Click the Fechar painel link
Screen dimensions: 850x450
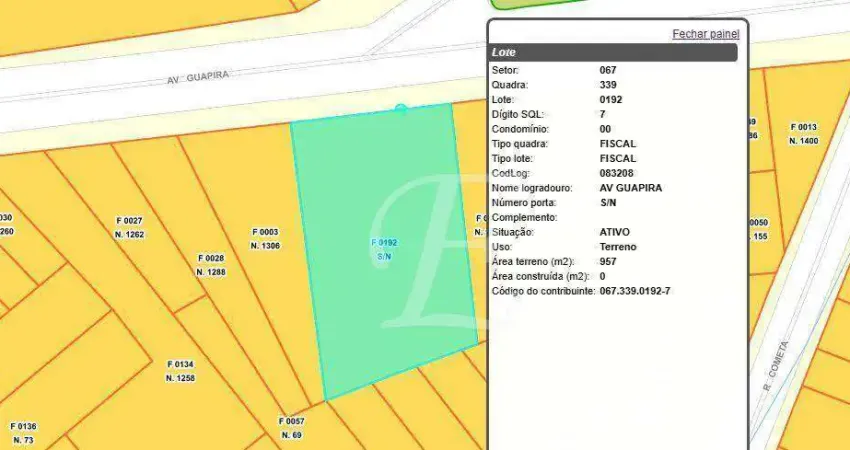pos(705,34)
